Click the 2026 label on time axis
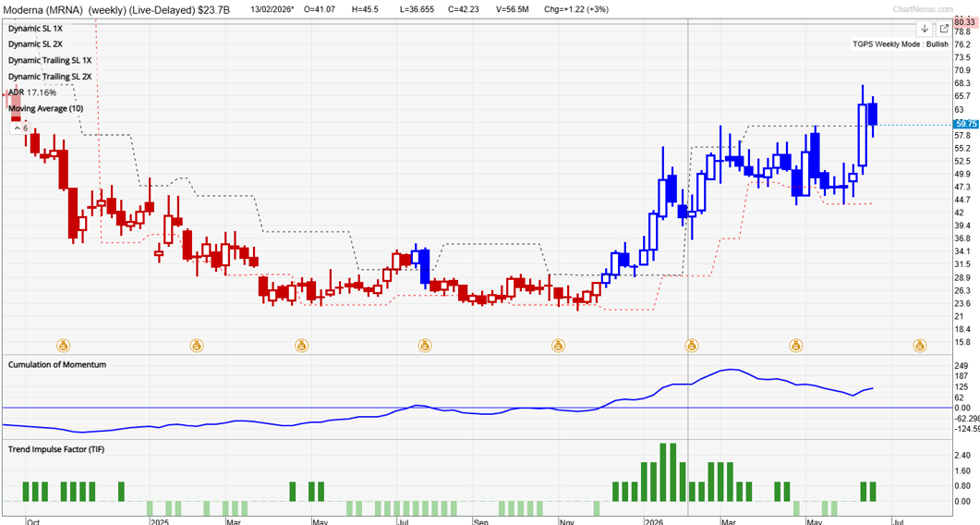 (654, 521)
